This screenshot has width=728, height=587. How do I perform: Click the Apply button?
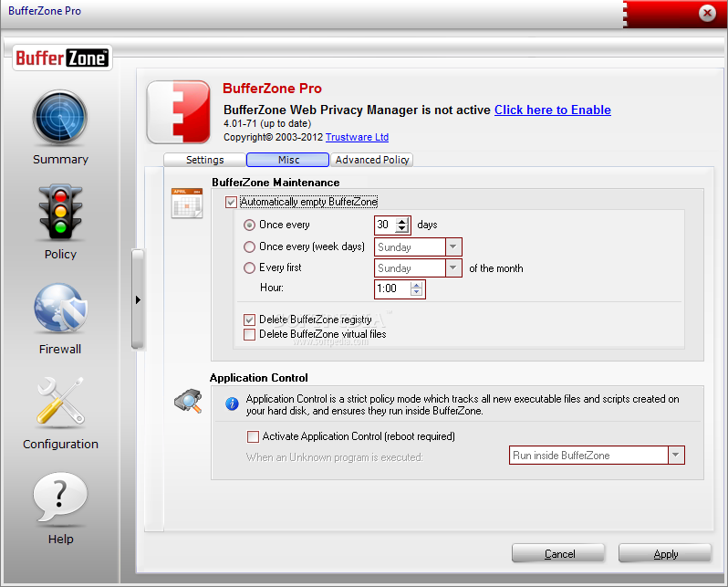(x=665, y=553)
